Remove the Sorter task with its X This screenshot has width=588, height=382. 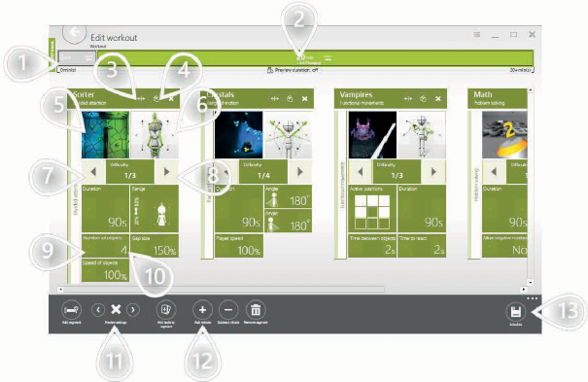[171, 98]
